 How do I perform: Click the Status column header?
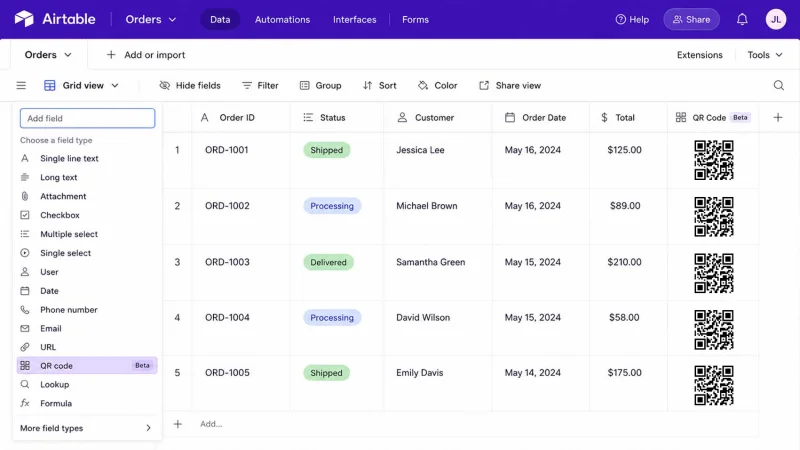337,118
